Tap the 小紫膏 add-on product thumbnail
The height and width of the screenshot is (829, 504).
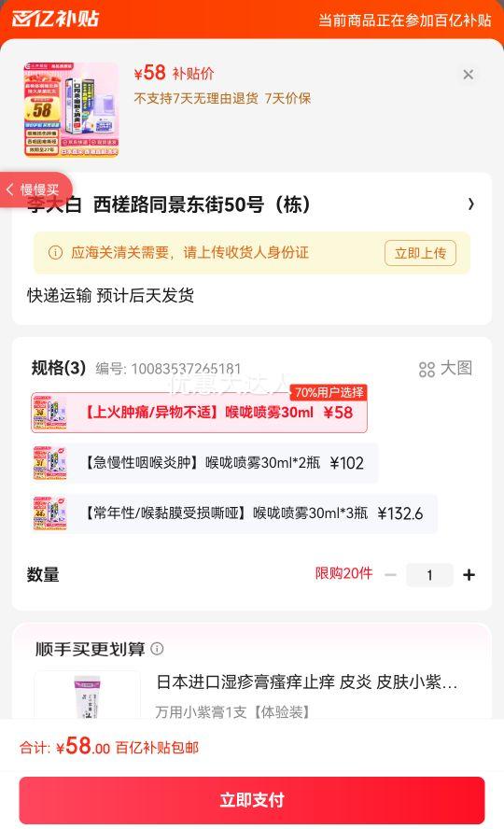click(87, 695)
